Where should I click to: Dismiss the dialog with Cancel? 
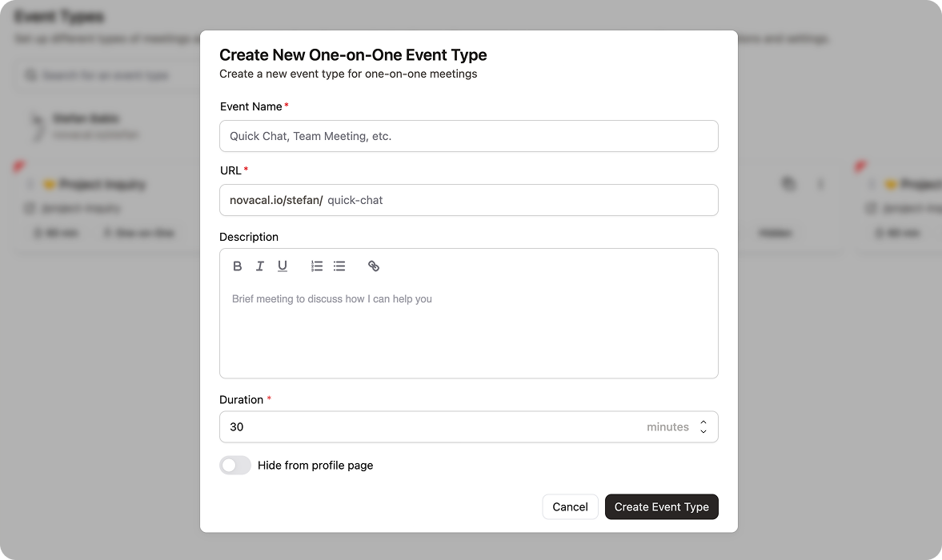pyautogui.click(x=570, y=506)
